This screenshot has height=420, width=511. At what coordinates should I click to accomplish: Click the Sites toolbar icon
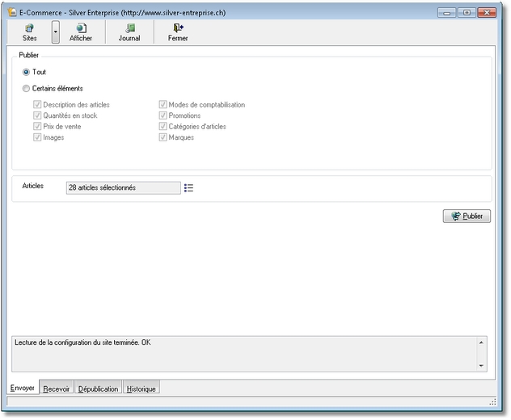point(30,28)
